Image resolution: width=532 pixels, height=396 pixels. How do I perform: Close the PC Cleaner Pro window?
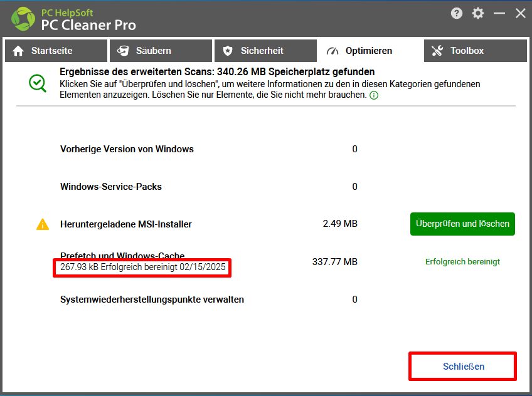tap(521, 14)
